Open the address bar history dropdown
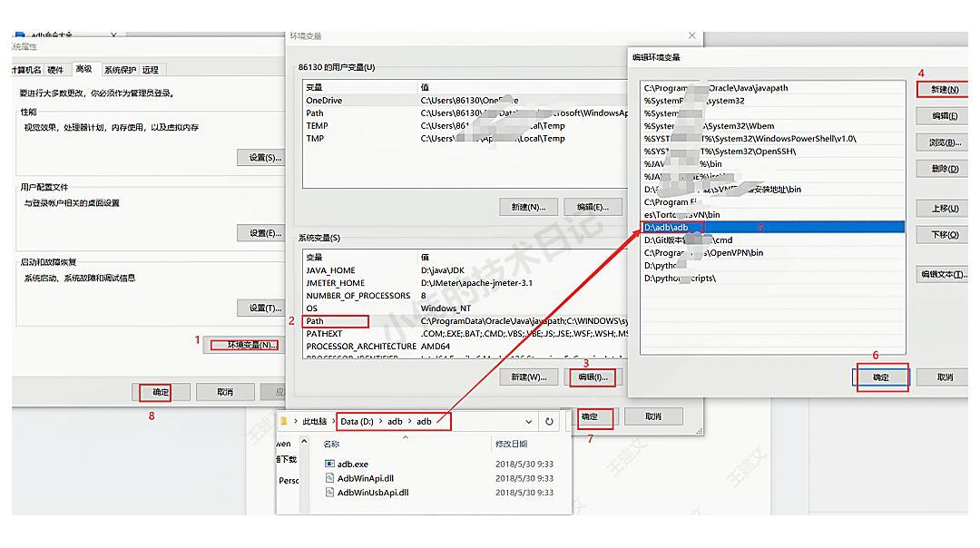The width and height of the screenshot is (980, 548). (529, 422)
